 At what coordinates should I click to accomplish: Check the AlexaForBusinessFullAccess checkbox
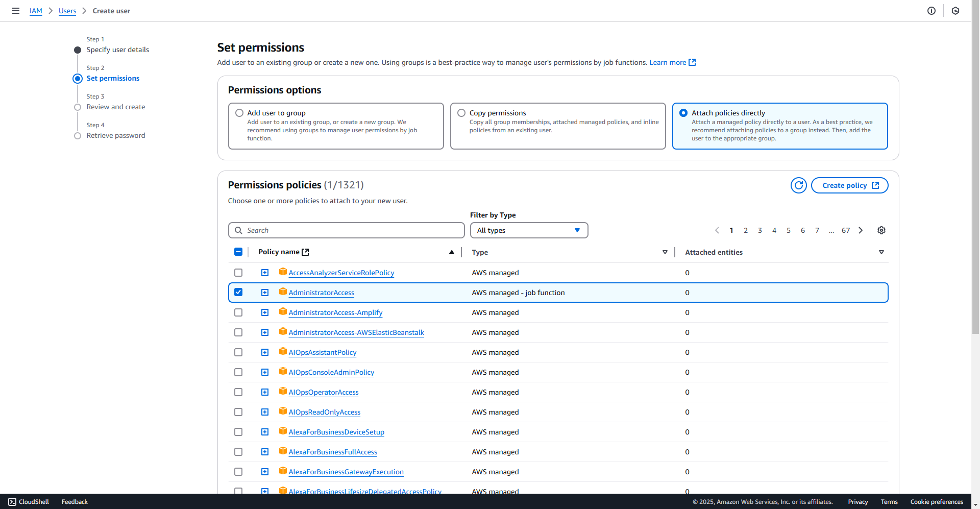click(238, 452)
